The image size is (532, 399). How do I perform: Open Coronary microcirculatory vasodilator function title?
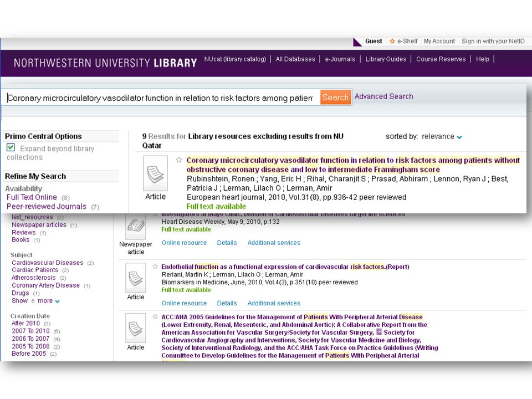click(x=353, y=165)
